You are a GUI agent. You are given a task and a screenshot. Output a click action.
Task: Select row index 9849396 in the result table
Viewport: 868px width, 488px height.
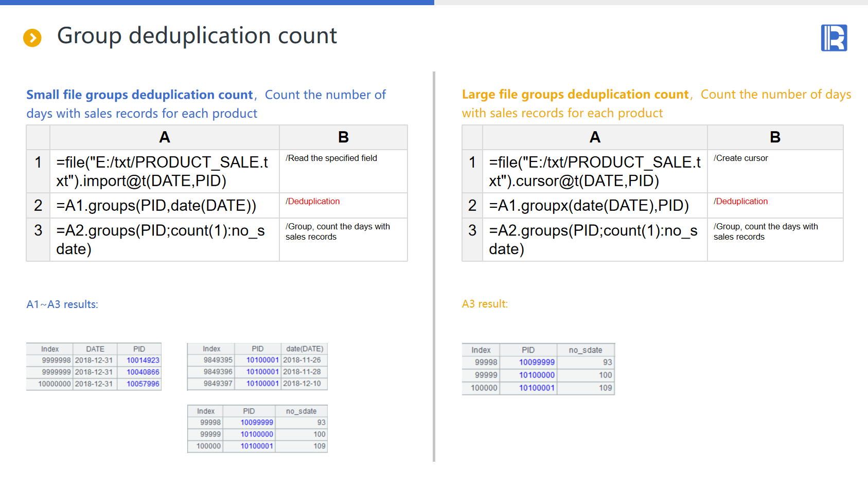coord(218,372)
